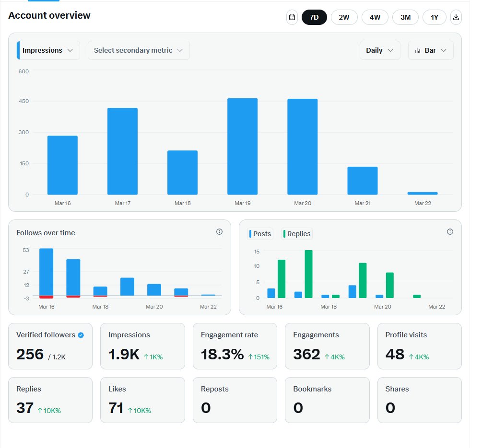Viewport: 482px width, 448px height.
Task: Open the Likes 71 card
Action: [142, 400]
